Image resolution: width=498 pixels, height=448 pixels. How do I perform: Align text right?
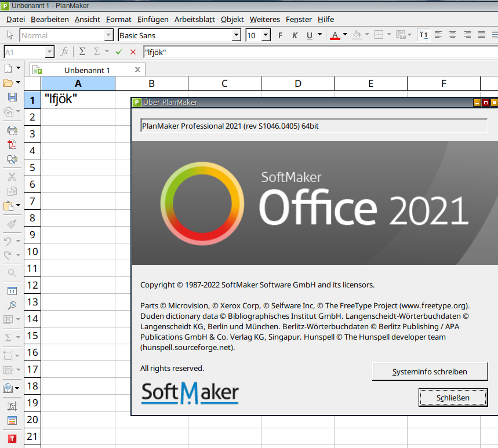(467, 35)
